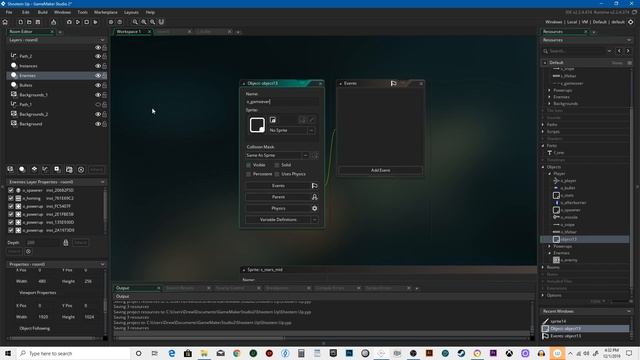The height and width of the screenshot is (360, 640).
Task: Click the Events button in object editor
Action: (x=282, y=186)
